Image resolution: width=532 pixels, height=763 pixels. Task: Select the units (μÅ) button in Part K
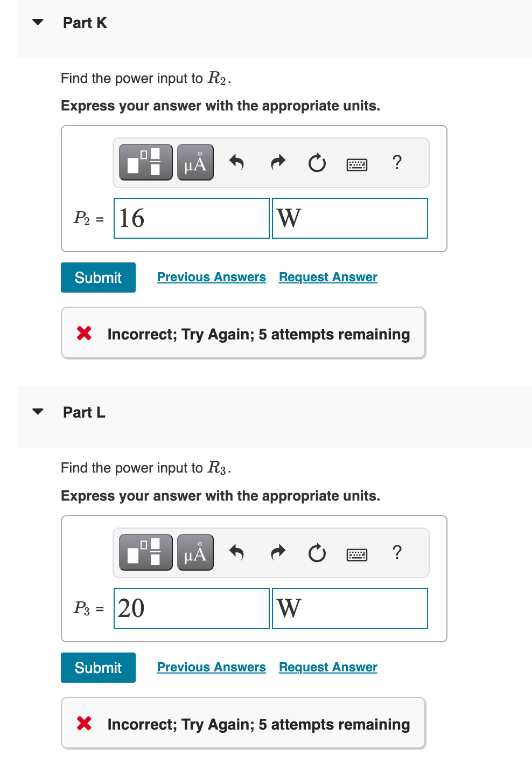click(x=195, y=162)
